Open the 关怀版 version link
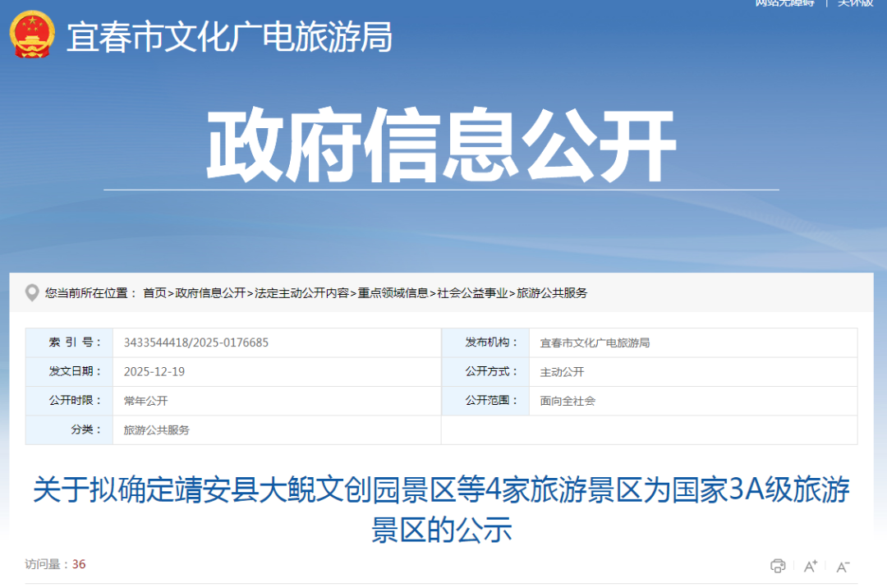 pos(855,4)
